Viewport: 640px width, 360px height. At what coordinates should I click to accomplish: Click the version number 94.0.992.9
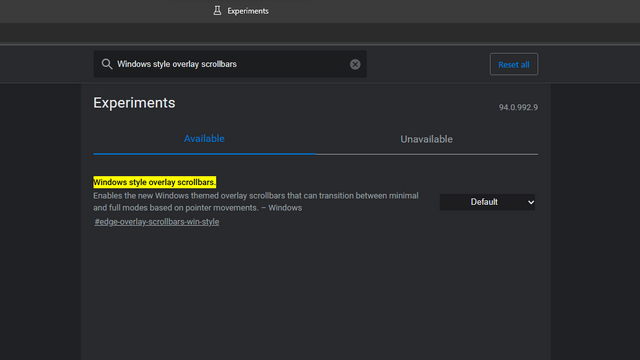[518, 107]
